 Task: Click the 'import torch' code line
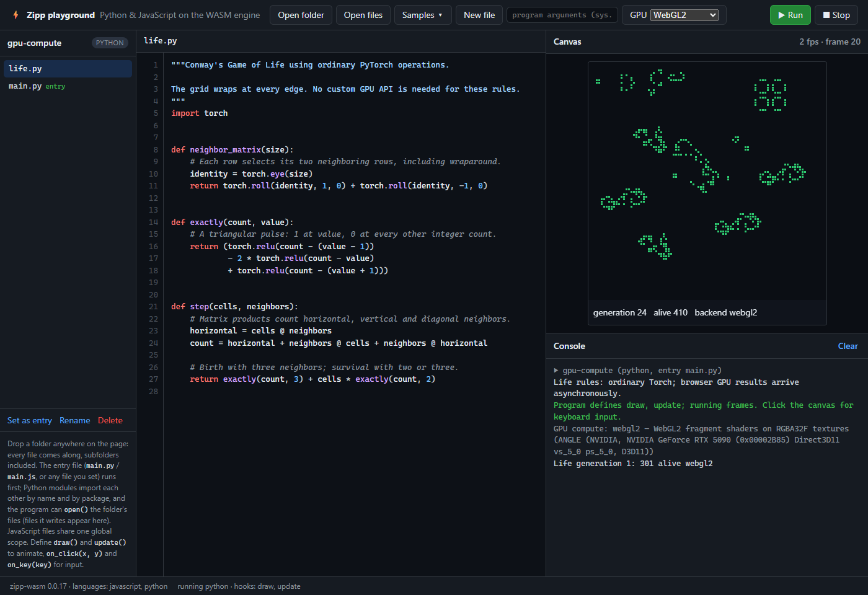(200, 113)
